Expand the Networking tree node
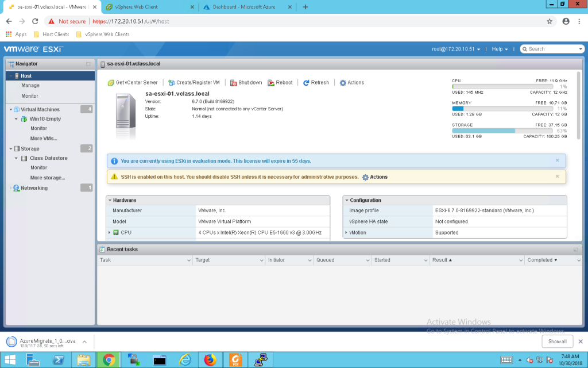The image size is (588, 368). 10,188
